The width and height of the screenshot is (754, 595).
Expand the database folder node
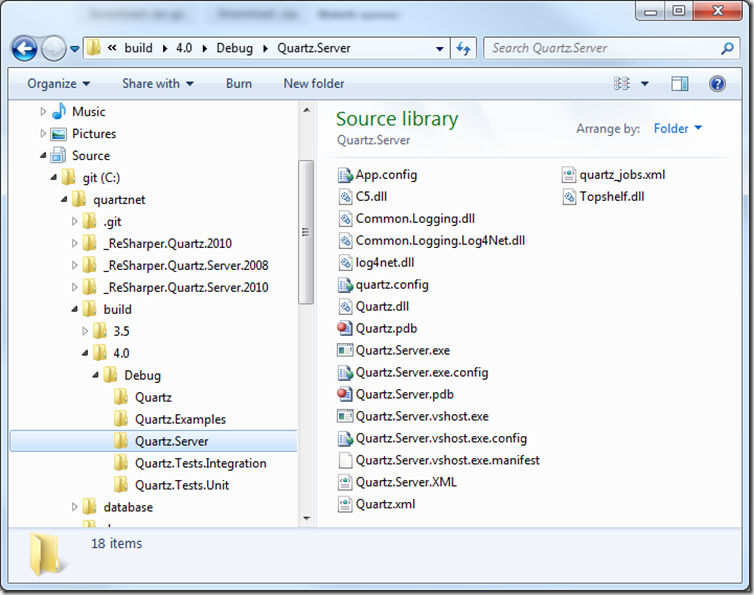coord(75,507)
